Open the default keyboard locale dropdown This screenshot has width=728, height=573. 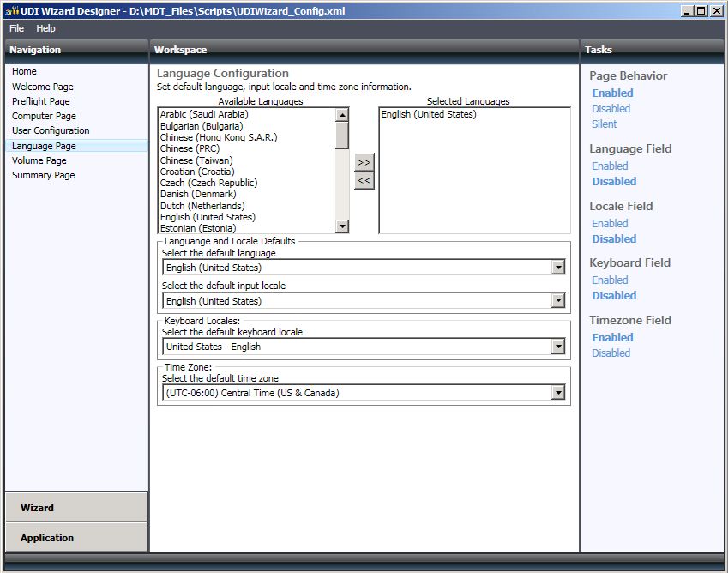[558, 347]
